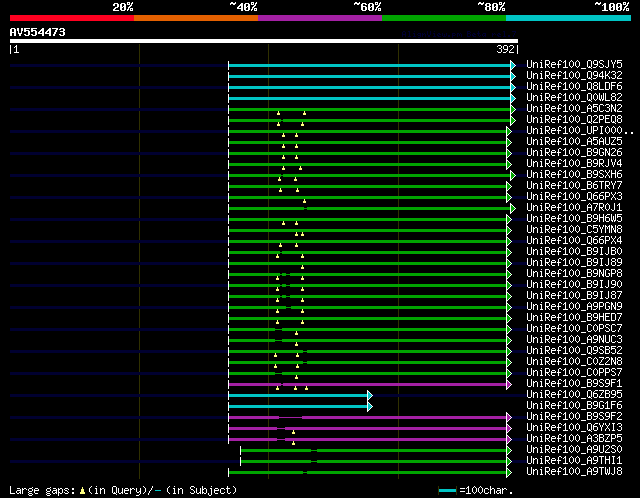Select the UniRef100_Q6YXI3 label
This screenshot has height=498, width=640.
pyautogui.click(x=574, y=428)
